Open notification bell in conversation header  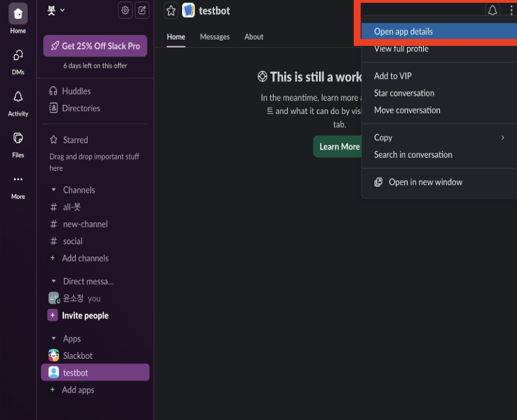click(x=492, y=10)
